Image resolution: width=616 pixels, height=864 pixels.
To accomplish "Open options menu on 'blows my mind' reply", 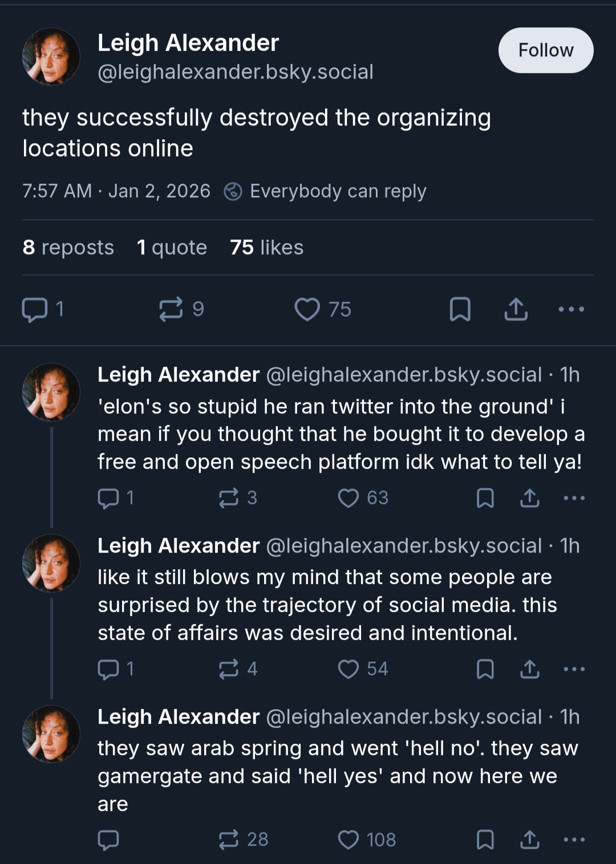I will (574, 669).
